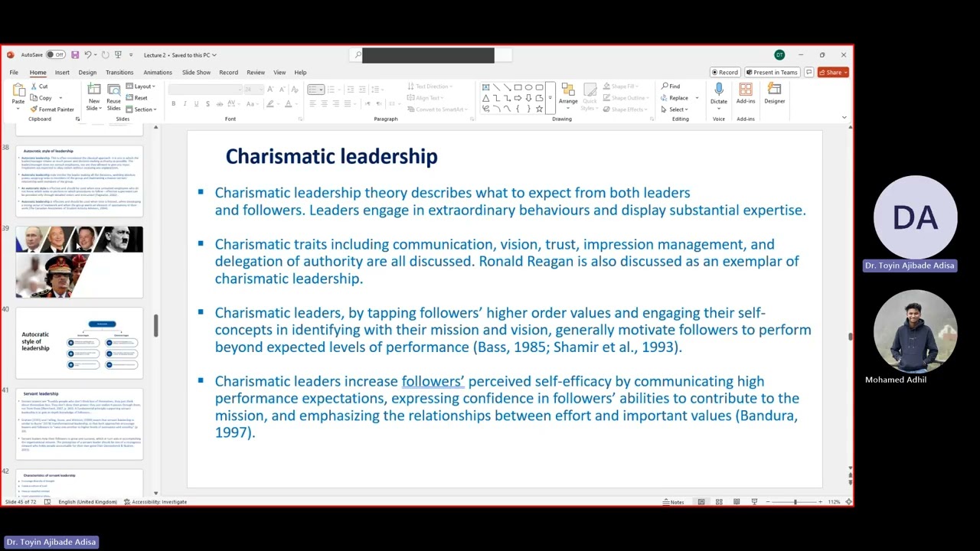The width and height of the screenshot is (980, 551).
Task: Switch to the Design tab
Action: click(87, 73)
